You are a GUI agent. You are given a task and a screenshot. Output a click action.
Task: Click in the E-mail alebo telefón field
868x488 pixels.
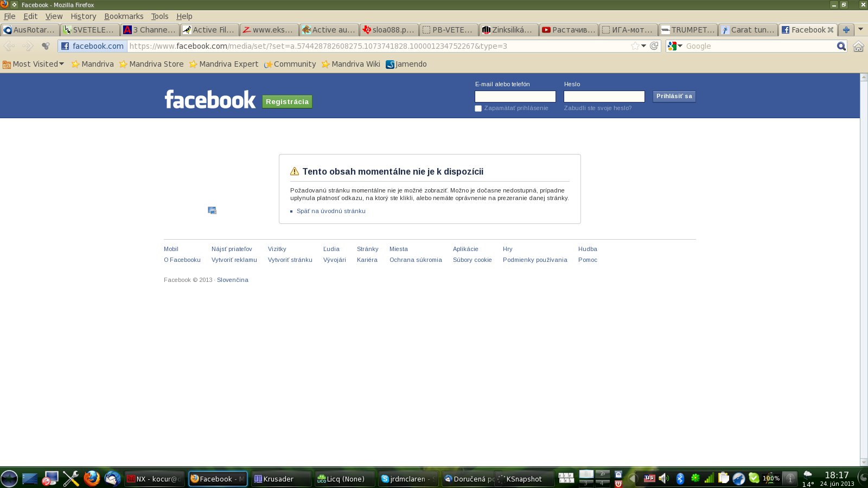pos(515,97)
